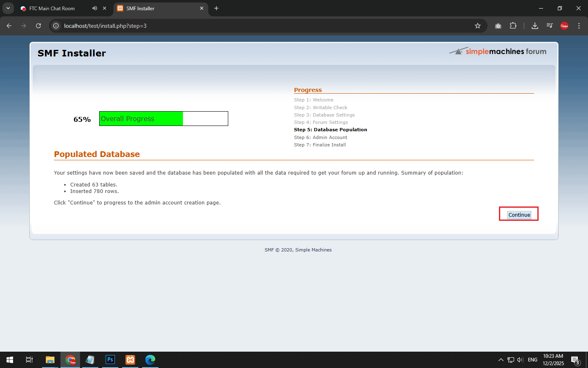This screenshot has height=368, width=588.
Task: Click the Simple Machines footer link
Action: point(313,250)
